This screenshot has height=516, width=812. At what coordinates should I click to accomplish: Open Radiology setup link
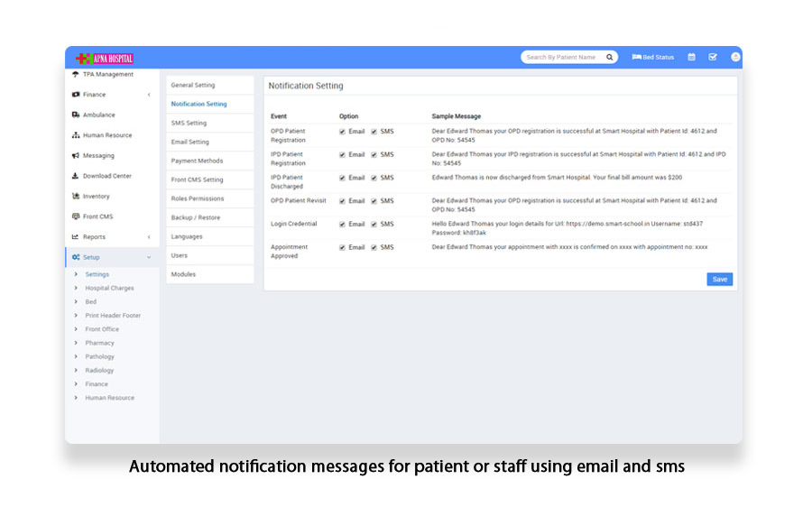pos(99,371)
